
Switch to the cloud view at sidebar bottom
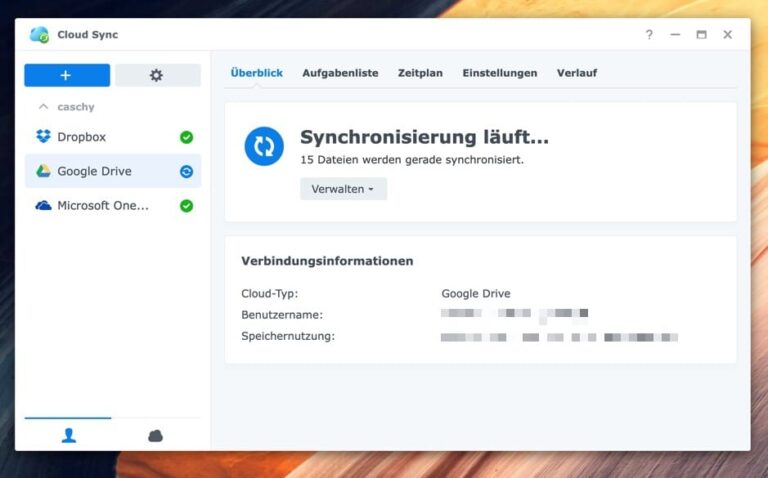155,435
